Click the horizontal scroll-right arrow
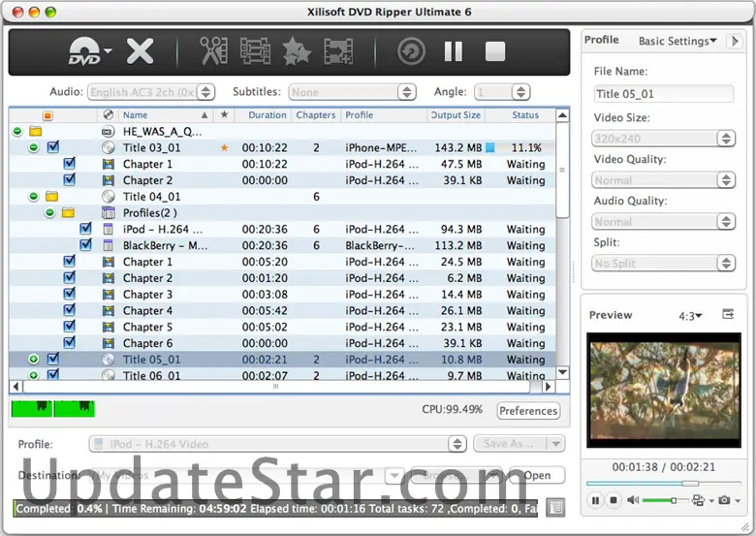The height and width of the screenshot is (536, 756). coord(549,387)
